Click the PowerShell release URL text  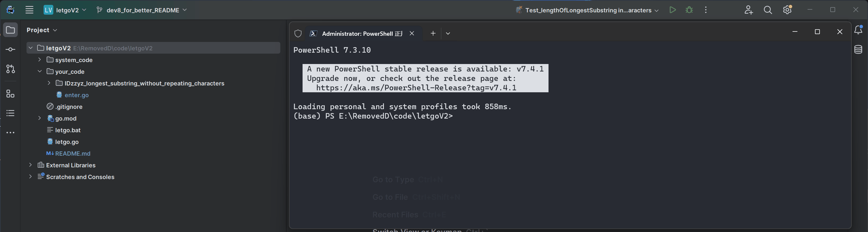click(x=416, y=88)
